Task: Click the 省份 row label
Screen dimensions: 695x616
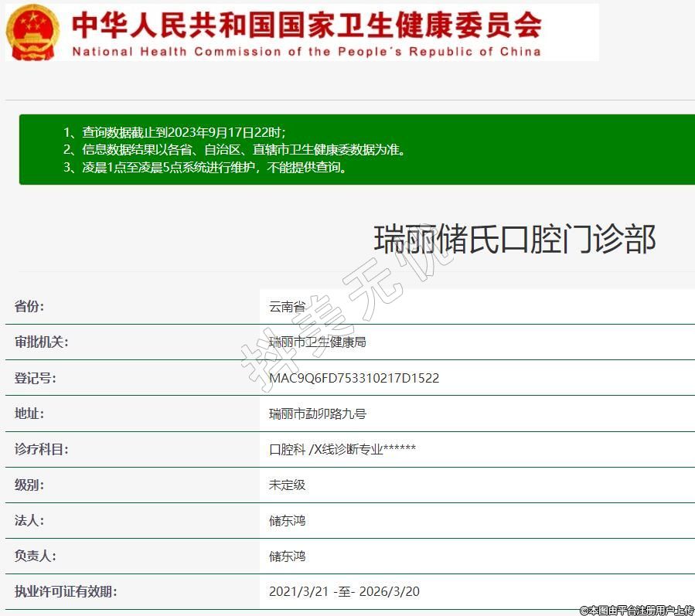Action: coord(29,306)
